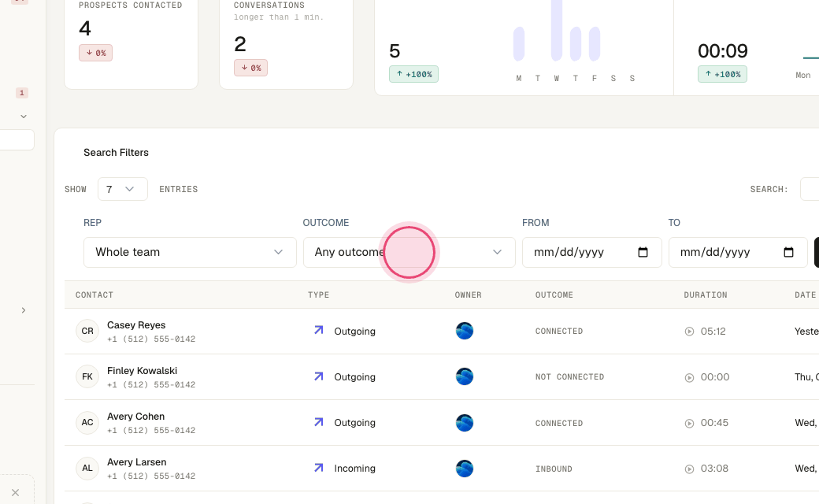Open the To date calendar picker

789,252
